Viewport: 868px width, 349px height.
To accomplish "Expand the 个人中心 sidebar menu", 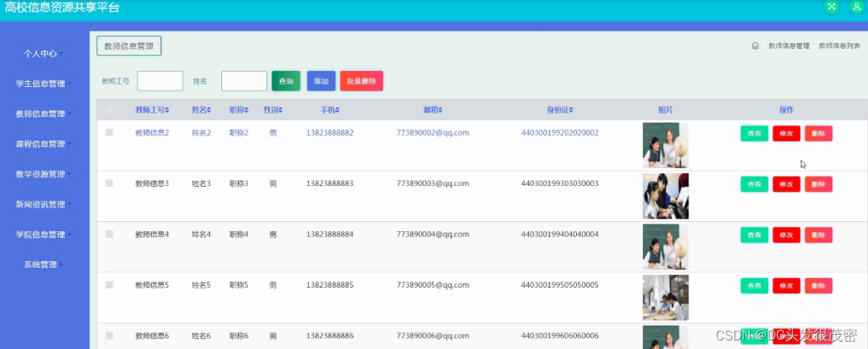I will [x=44, y=53].
